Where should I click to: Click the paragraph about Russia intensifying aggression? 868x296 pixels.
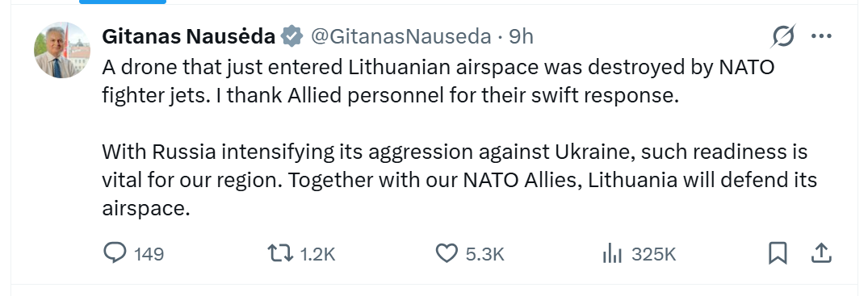click(x=459, y=181)
